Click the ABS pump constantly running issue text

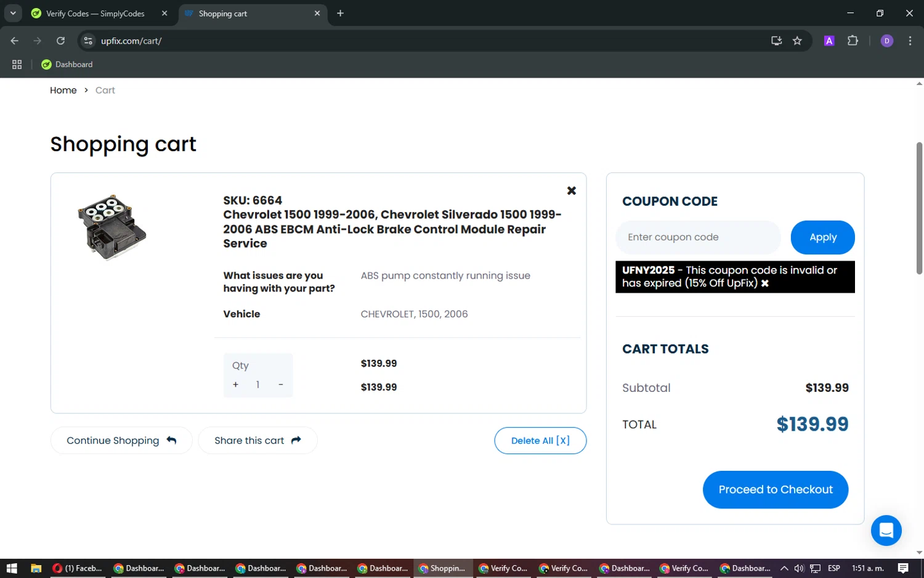[x=445, y=275]
